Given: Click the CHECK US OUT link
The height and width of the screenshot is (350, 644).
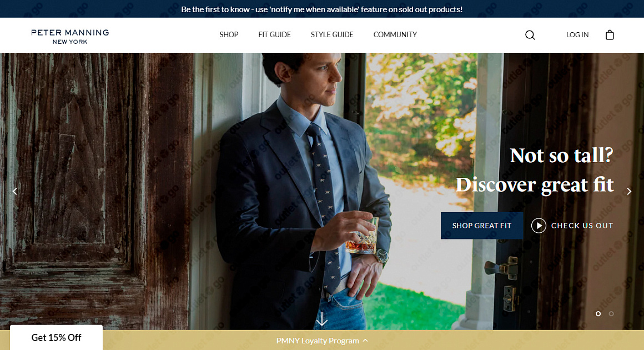Looking at the screenshot, I should (582, 226).
